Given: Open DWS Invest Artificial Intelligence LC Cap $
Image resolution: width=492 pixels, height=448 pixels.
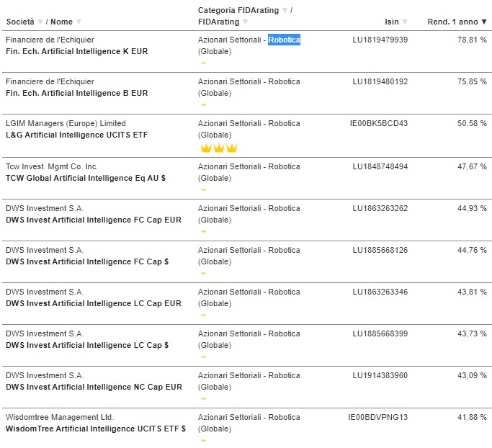Looking at the screenshot, I should [x=87, y=345].
